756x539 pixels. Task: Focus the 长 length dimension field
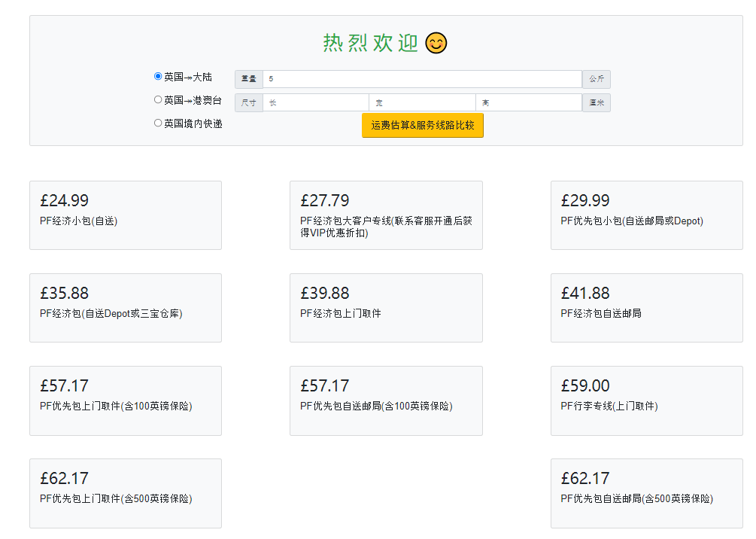pos(315,102)
